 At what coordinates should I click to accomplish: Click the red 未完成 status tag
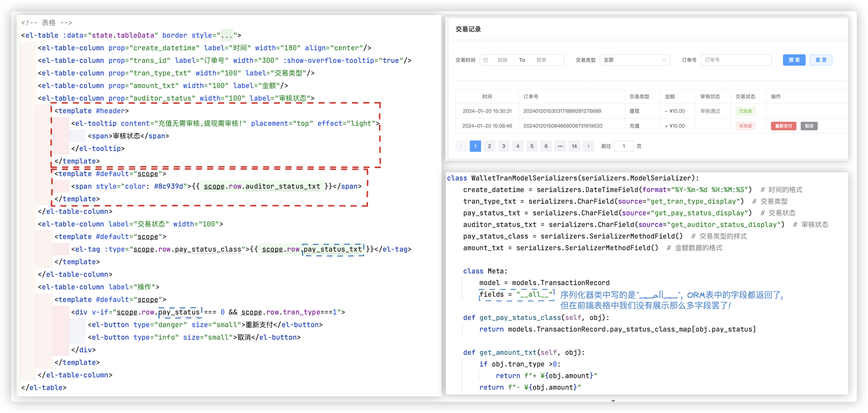(x=745, y=126)
